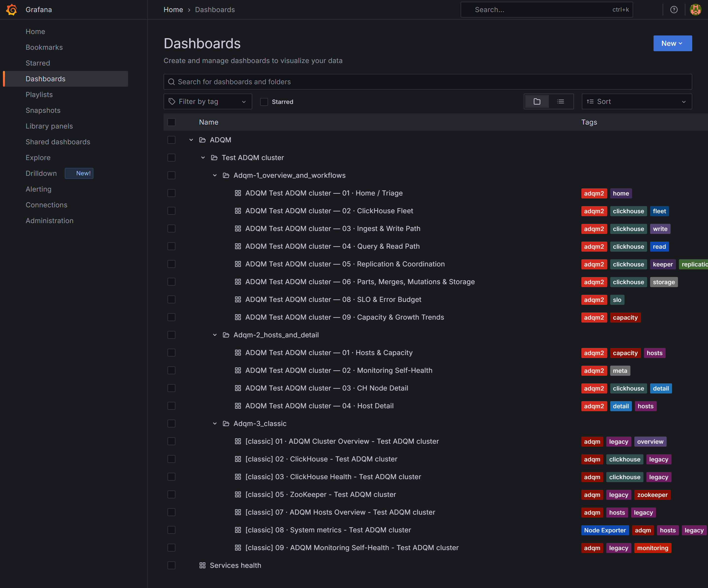Screen dimensions: 708x588
Task: Click dashboard icon next to Services health
Action: (202, 565)
